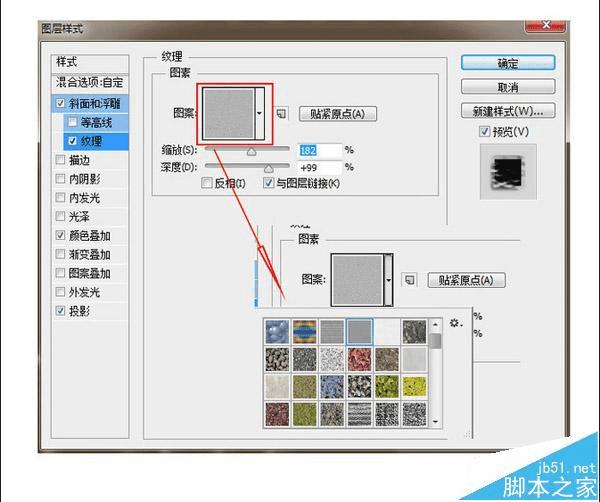The width and height of the screenshot is (600, 502).
Task: Select 混合选项:自定 in styles list
Action: [x=90, y=82]
